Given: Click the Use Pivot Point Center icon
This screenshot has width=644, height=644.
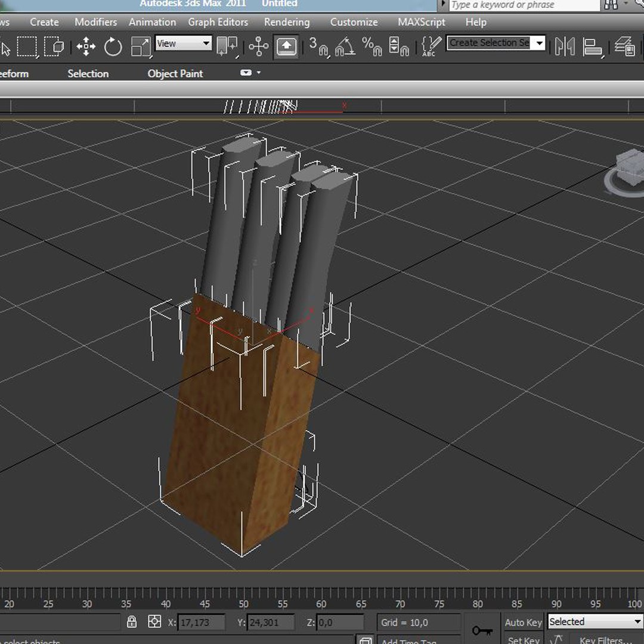Looking at the screenshot, I should (228, 47).
